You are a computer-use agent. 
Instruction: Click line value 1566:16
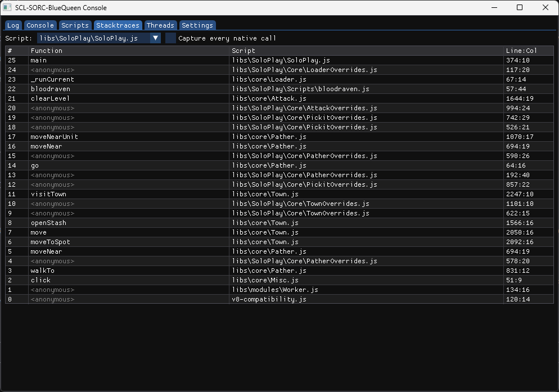coord(520,223)
